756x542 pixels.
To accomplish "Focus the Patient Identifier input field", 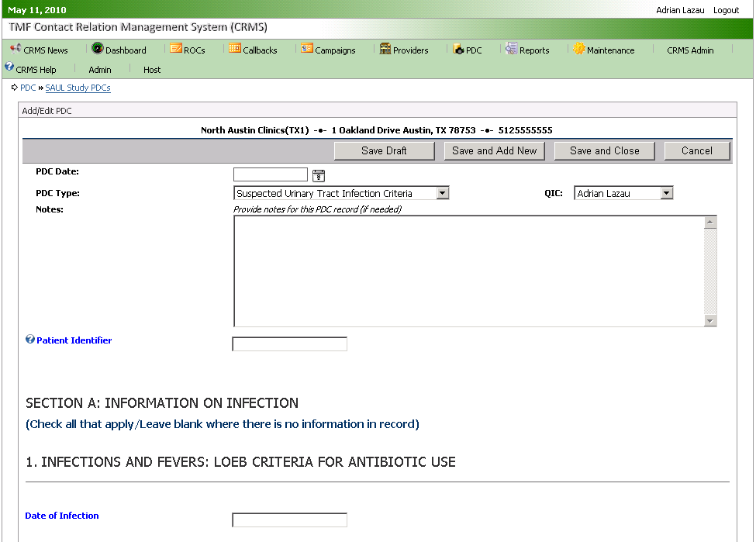I will pos(289,343).
